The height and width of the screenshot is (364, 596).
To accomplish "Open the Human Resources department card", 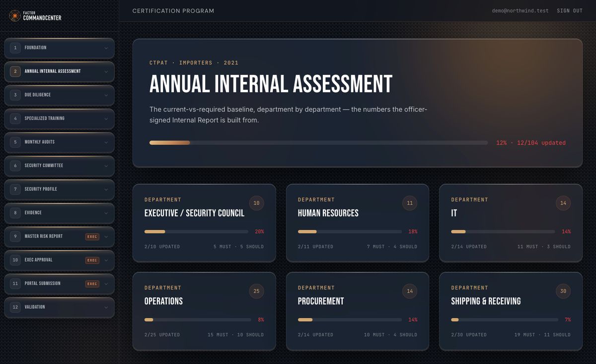I will [358, 223].
